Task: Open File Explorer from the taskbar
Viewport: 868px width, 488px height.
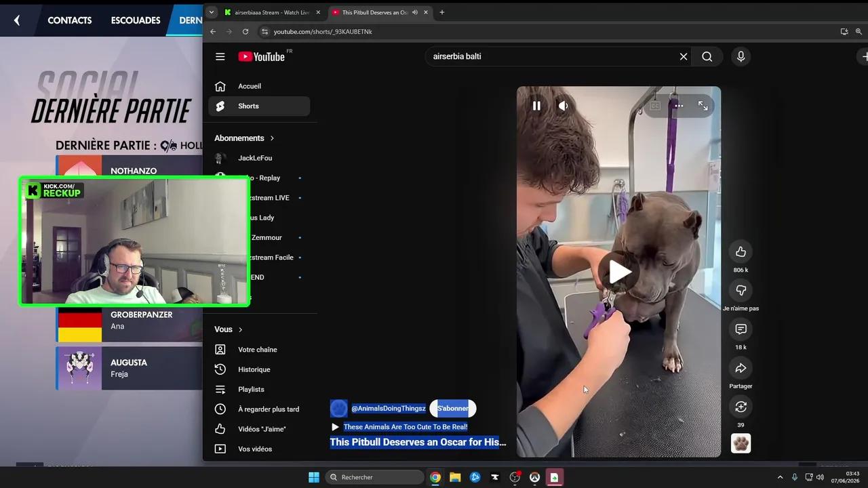Action: 455,477
